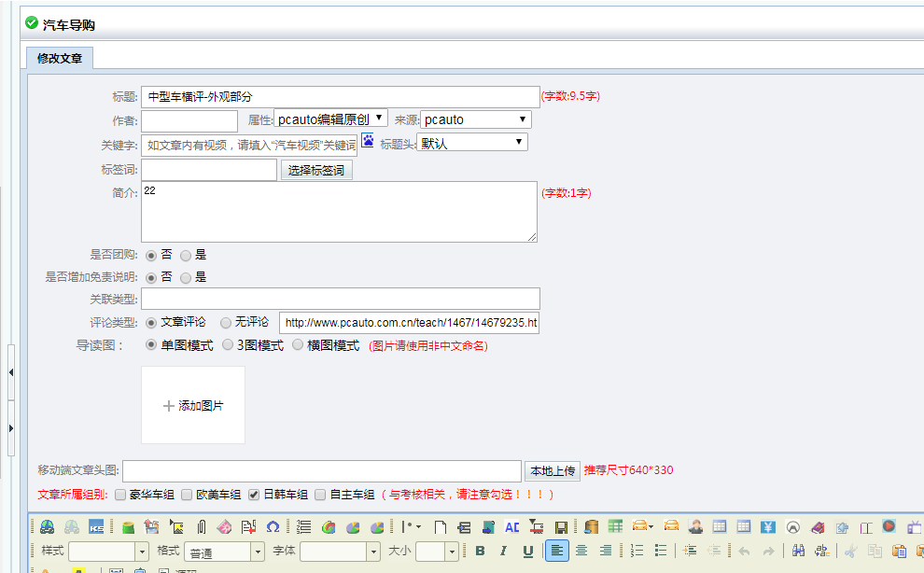The image size is (924, 573).
Task: Click the floppy disk save icon
Action: [x=561, y=526]
